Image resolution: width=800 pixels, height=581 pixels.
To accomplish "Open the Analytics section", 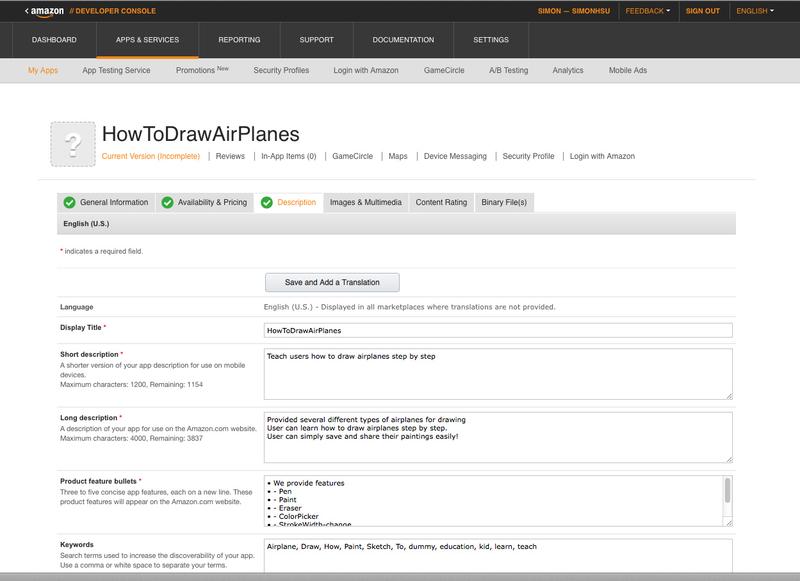I will pyautogui.click(x=568, y=70).
